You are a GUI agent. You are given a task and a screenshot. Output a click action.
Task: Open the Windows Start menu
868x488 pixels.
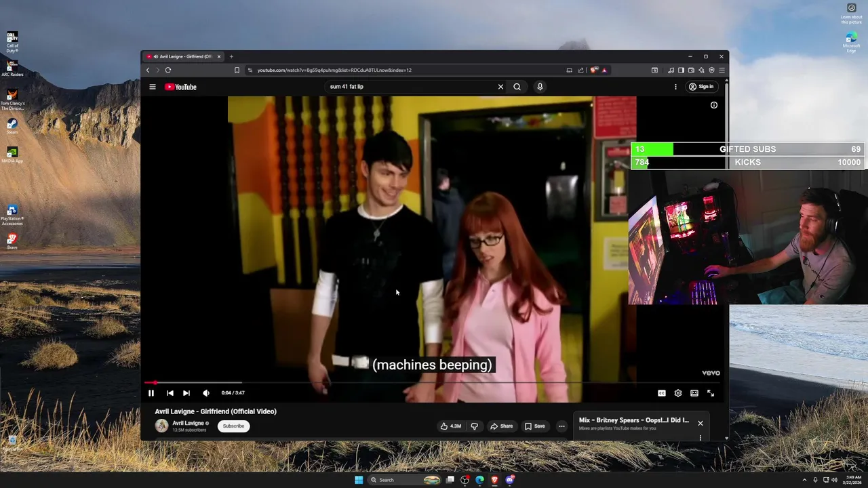click(359, 480)
